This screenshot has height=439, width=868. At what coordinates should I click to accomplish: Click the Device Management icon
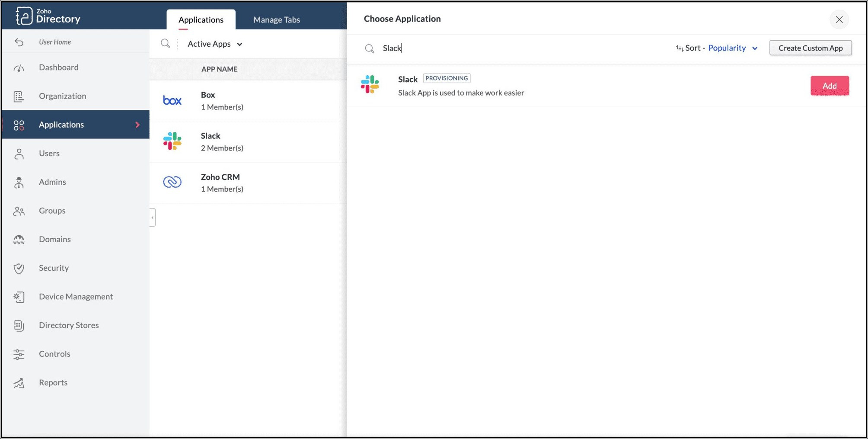point(19,297)
